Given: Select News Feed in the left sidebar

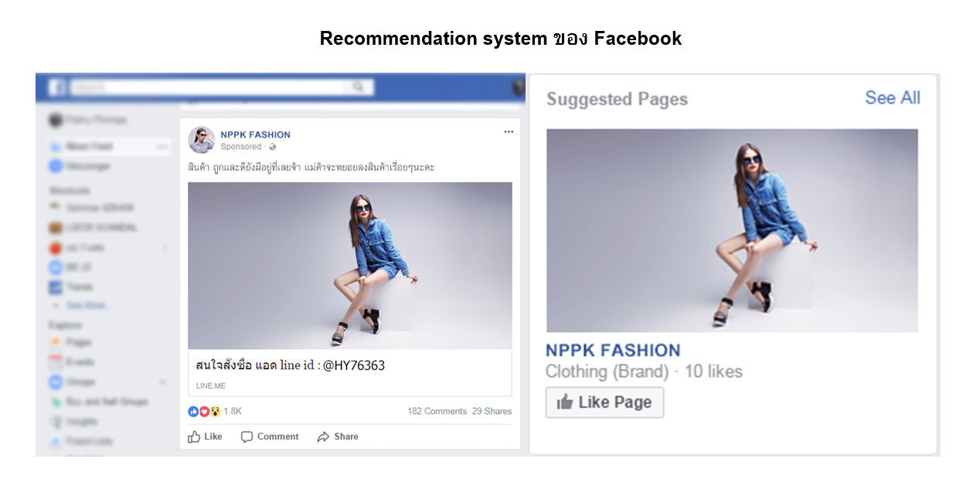Looking at the screenshot, I should (89, 146).
